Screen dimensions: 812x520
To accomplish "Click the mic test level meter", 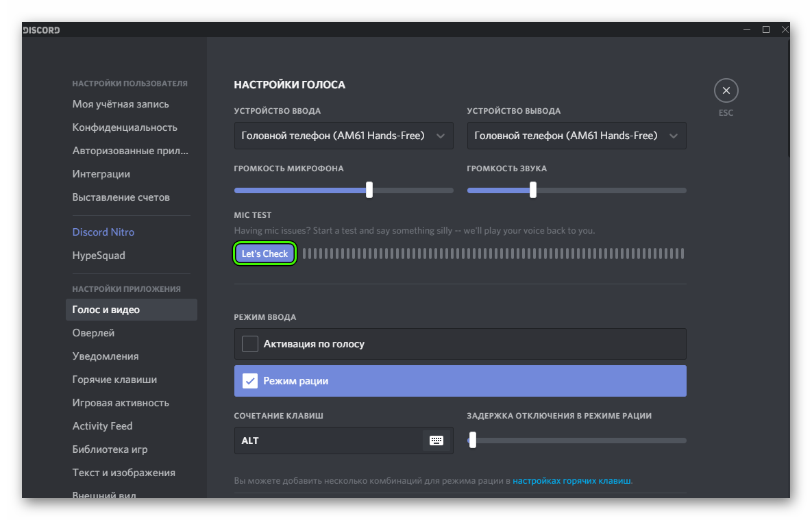I will point(493,253).
